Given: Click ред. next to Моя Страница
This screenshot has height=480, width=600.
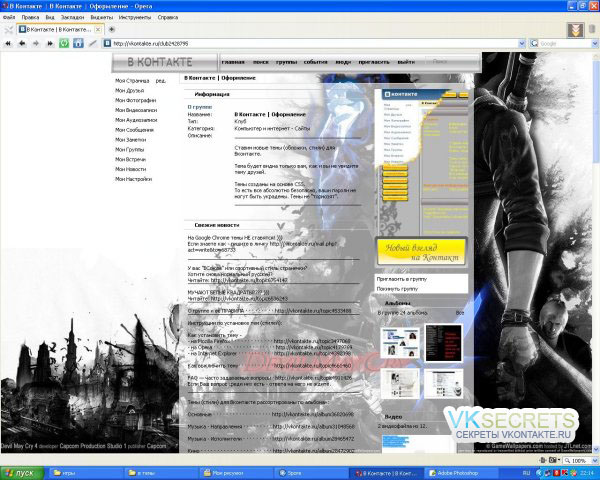Looking at the screenshot, I should [160, 81].
